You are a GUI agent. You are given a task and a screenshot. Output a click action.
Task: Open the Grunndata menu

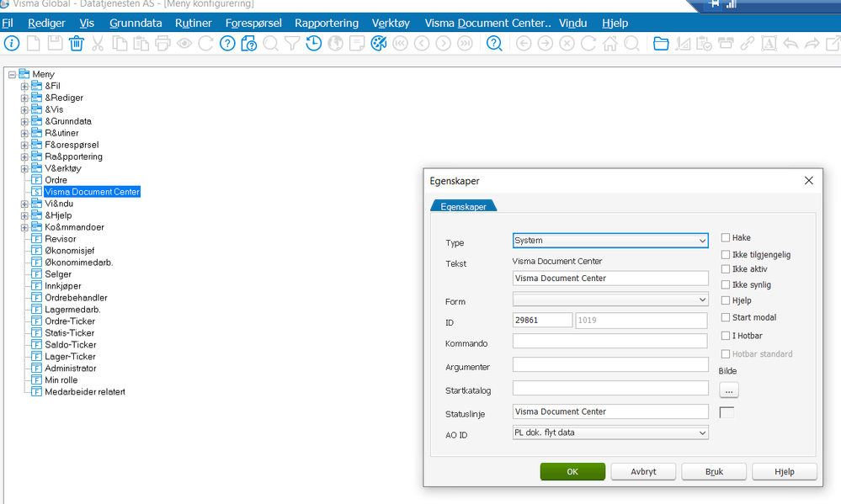(136, 23)
